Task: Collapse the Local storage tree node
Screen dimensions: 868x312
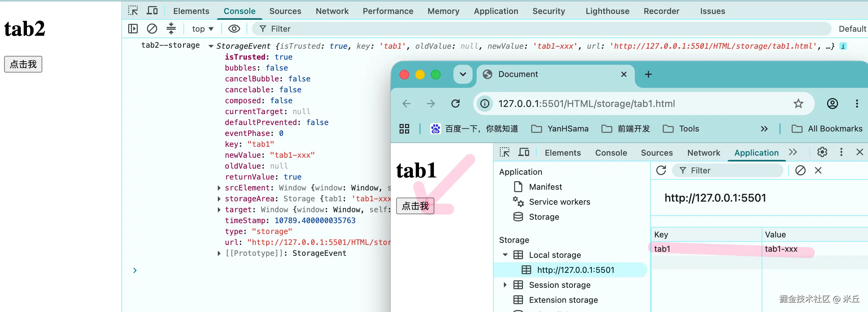Action: (x=505, y=255)
